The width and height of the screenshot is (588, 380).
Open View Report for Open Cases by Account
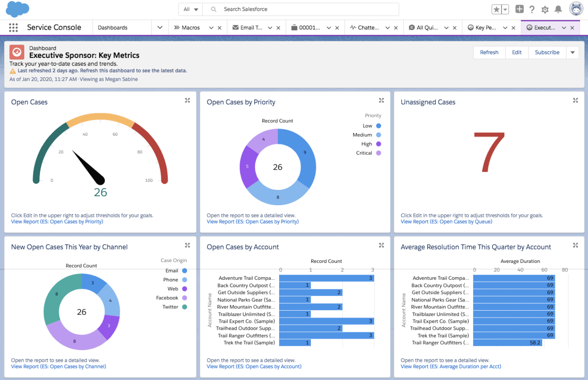click(254, 367)
